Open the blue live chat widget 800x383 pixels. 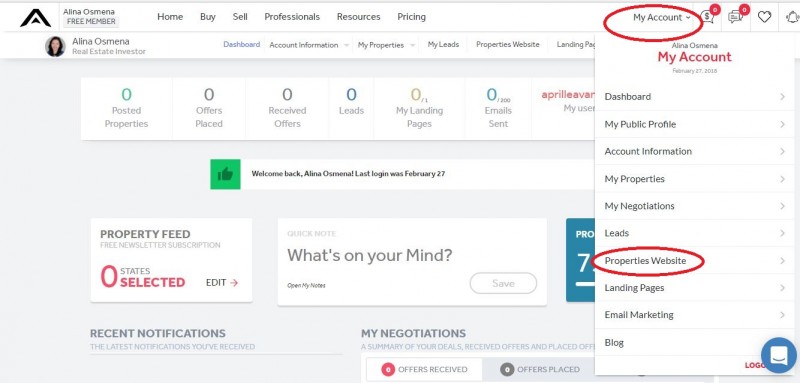(x=779, y=355)
